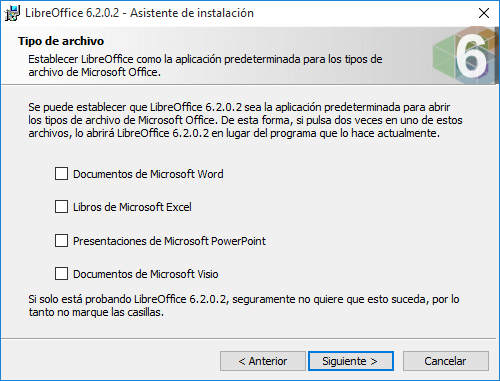500x381 pixels.
Task: Click the "Documentos de Microsoft Word" label text
Action: (148, 174)
